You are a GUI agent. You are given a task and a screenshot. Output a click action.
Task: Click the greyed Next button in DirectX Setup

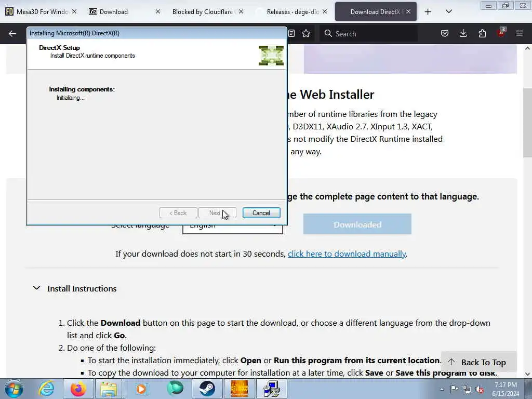217,212
